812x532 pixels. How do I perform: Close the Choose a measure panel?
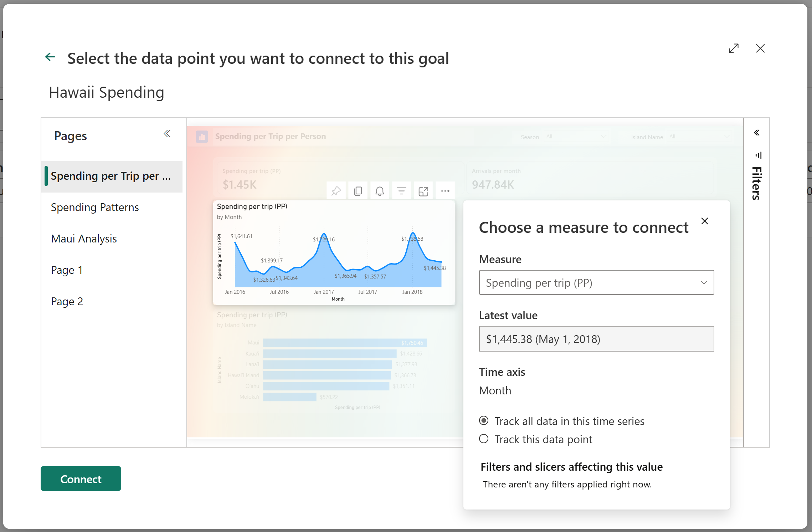tap(705, 221)
